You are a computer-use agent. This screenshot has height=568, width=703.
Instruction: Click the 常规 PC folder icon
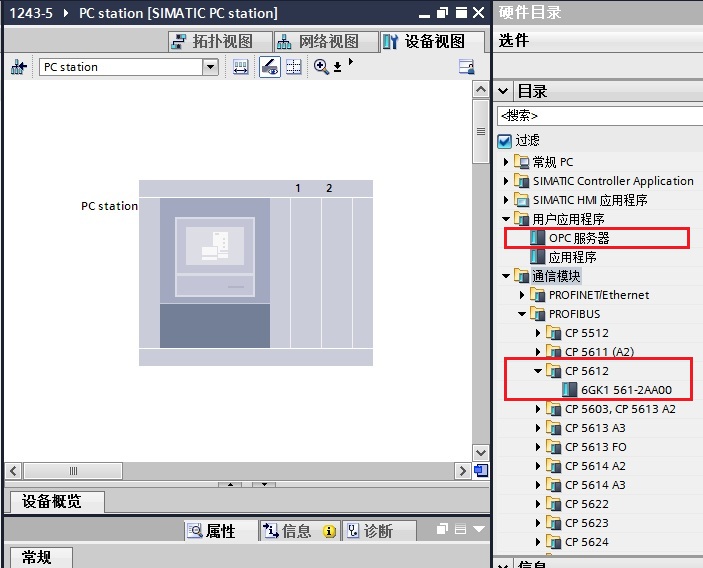pyautogui.click(x=521, y=161)
